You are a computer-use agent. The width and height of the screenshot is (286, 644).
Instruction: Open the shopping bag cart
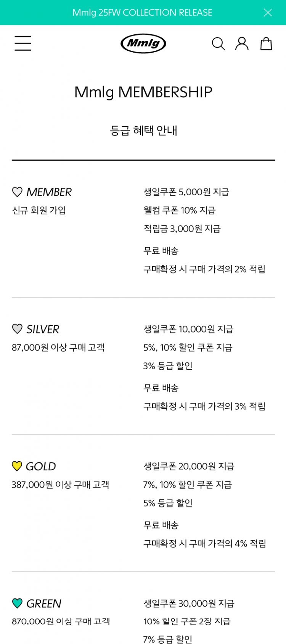tap(266, 43)
